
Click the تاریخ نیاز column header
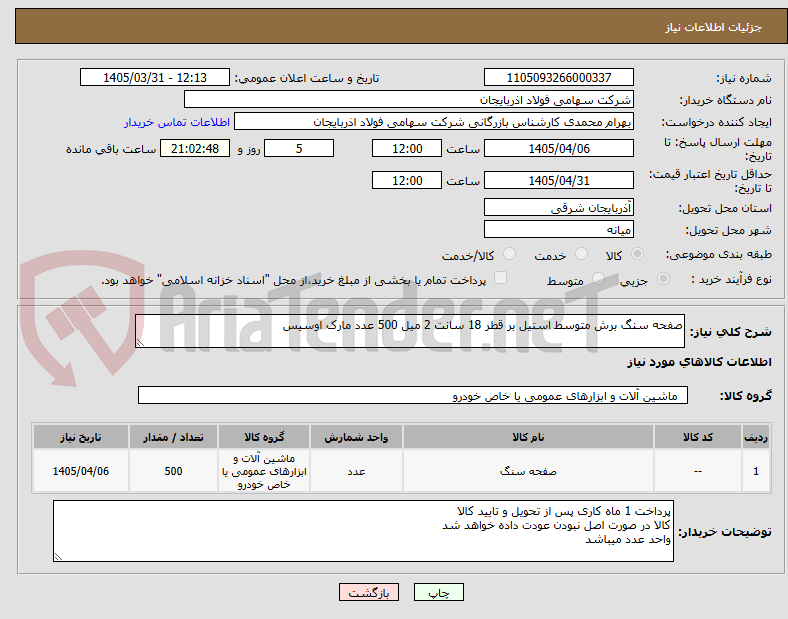pyautogui.click(x=81, y=437)
